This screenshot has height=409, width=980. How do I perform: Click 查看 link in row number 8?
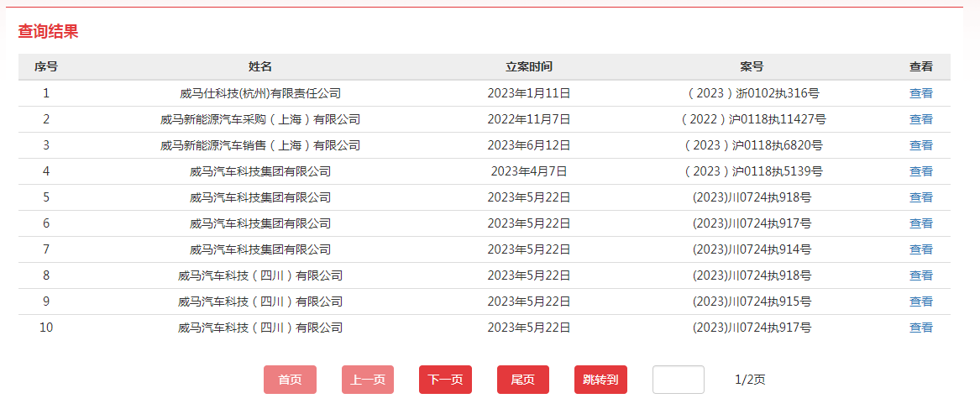pos(920,275)
